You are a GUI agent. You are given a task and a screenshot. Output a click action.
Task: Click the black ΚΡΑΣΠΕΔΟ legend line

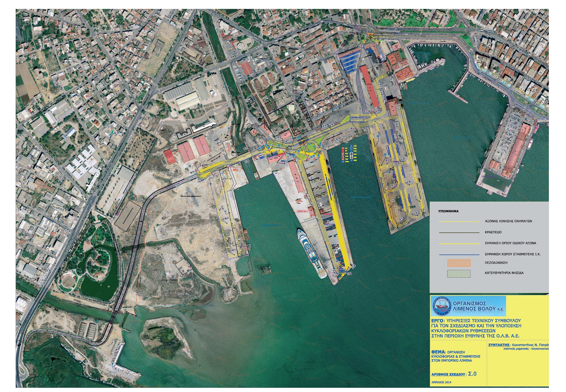coord(459,232)
